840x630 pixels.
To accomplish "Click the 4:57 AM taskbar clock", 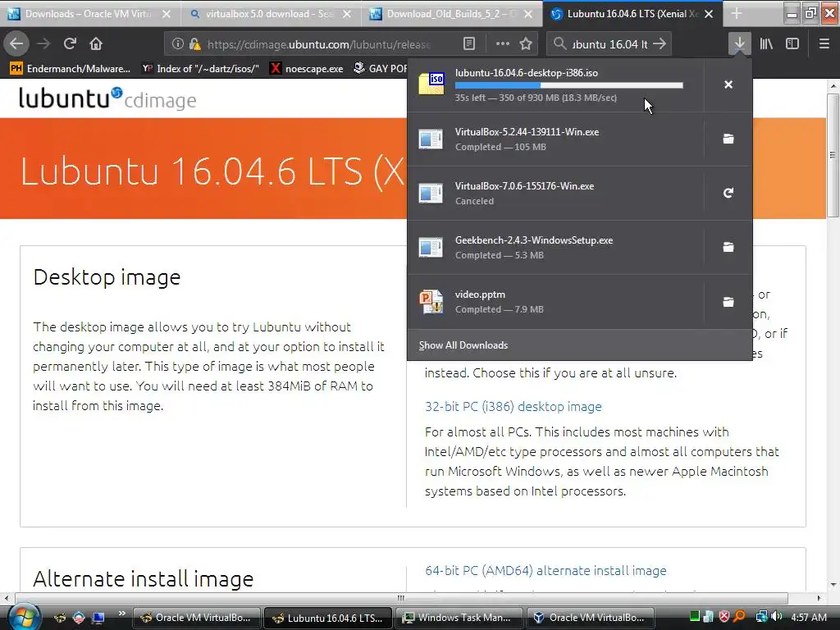I will 808,617.
